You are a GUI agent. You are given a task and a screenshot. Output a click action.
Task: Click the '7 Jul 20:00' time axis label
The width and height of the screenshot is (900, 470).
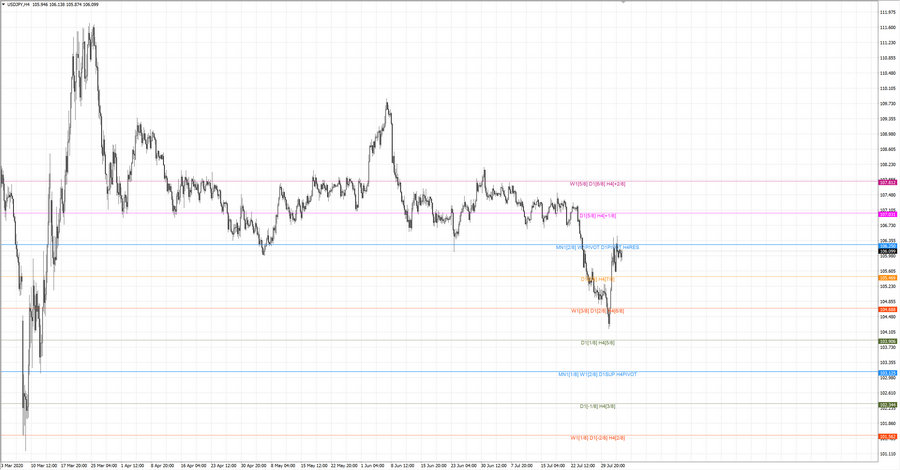click(522, 465)
